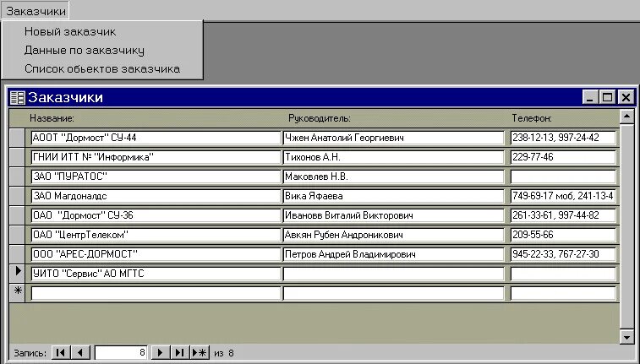The height and width of the screenshot is (364, 640).
Task: Choose Список обьектов заказчика menu entry
Action: click(102, 68)
